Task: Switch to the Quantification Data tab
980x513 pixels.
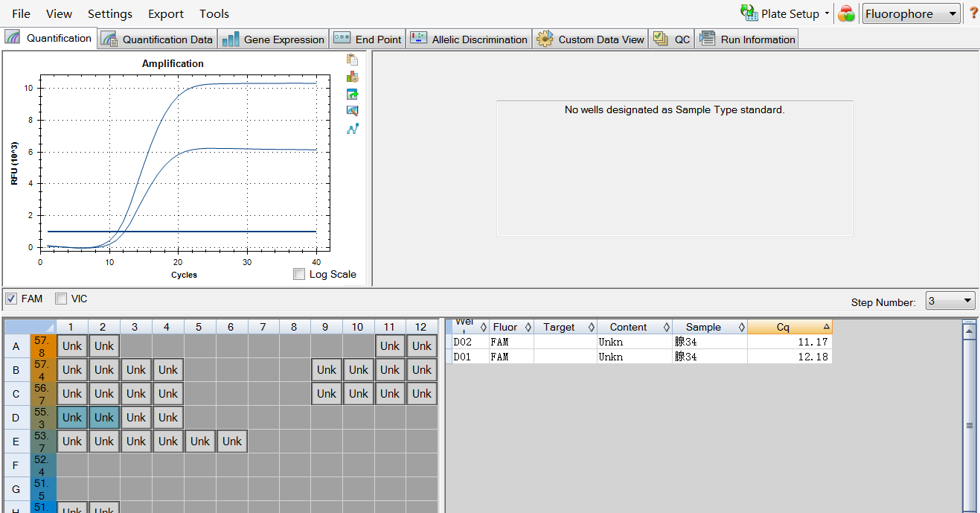Action: click(x=158, y=39)
